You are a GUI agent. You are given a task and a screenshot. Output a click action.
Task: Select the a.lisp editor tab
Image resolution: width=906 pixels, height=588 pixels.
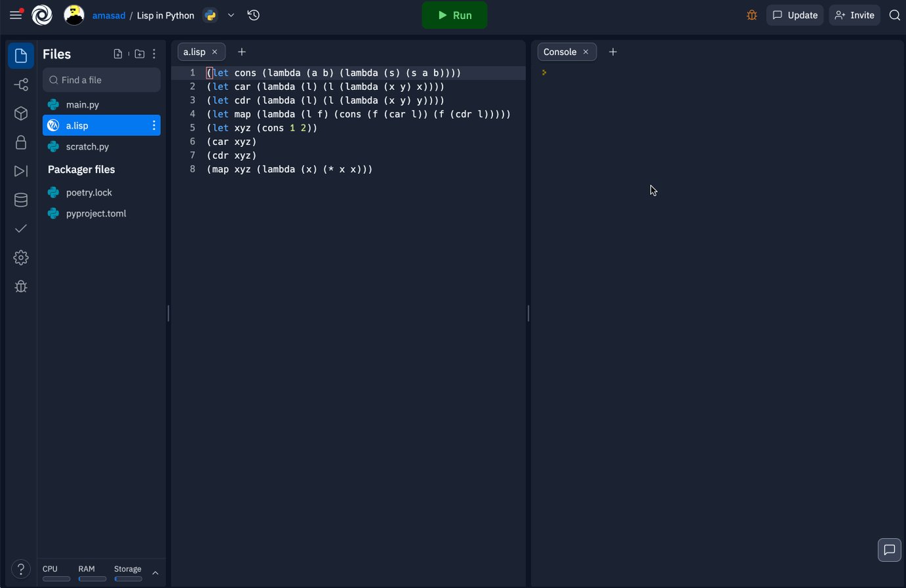point(194,51)
